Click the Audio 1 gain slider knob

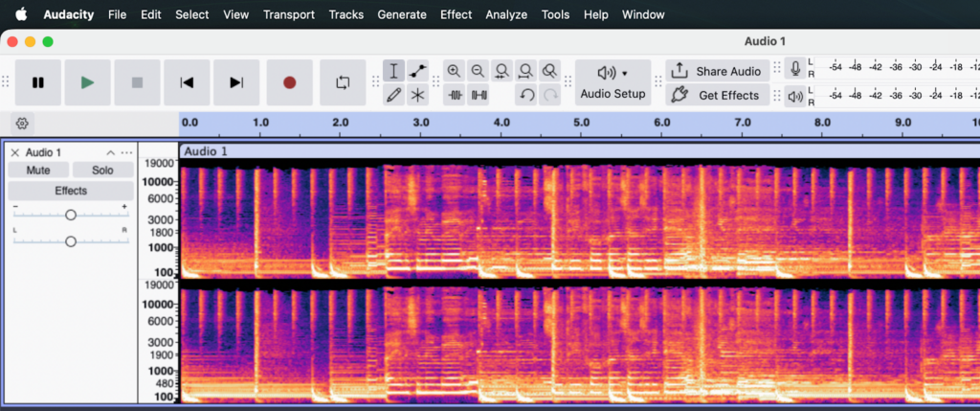click(x=70, y=216)
